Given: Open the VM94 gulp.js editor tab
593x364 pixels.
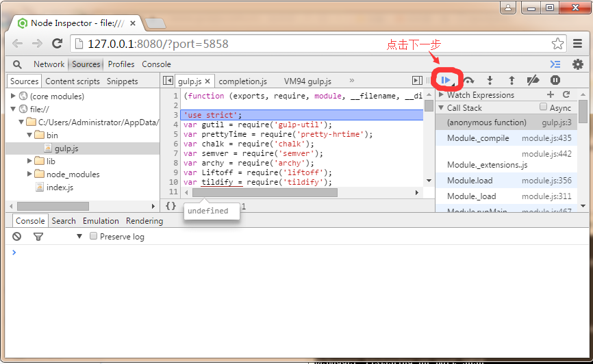Looking at the screenshot, I should (307, 81).
